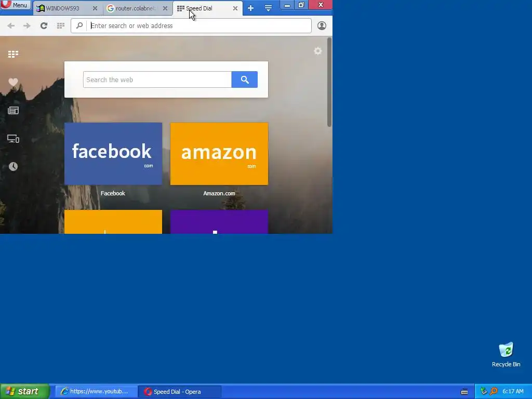Viewport: 532px width, 399px height.
Task: Switch to the router.colabnet tab
Action: pyautogui.click(x=135, y=8)
